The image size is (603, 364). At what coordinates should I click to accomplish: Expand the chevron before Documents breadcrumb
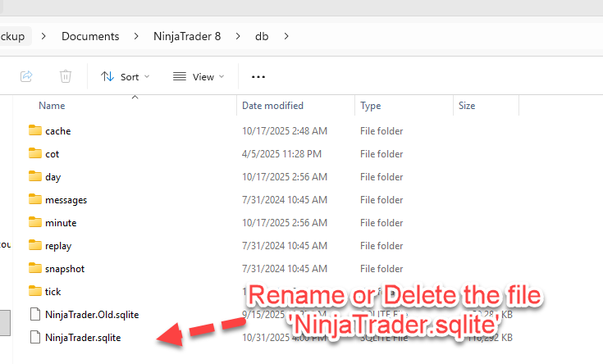click(x=43, y=36)
